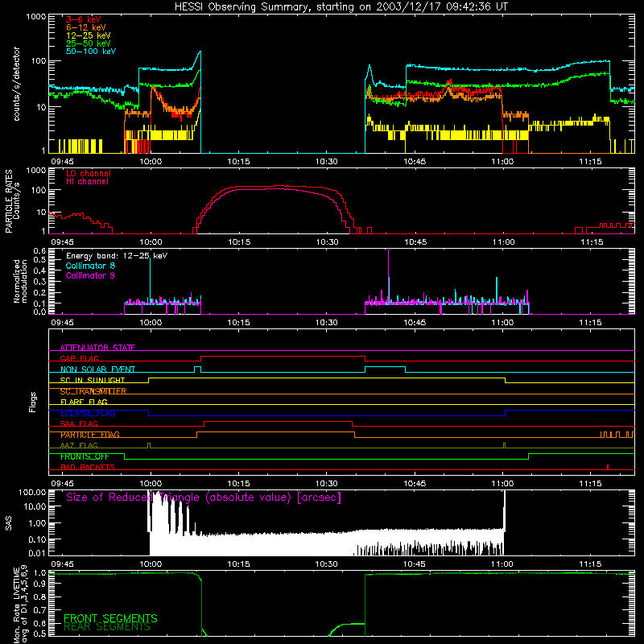This screenshot has height=644, width=644.
Task: Click the vertical Flags axis label
Action: point(32,402)
